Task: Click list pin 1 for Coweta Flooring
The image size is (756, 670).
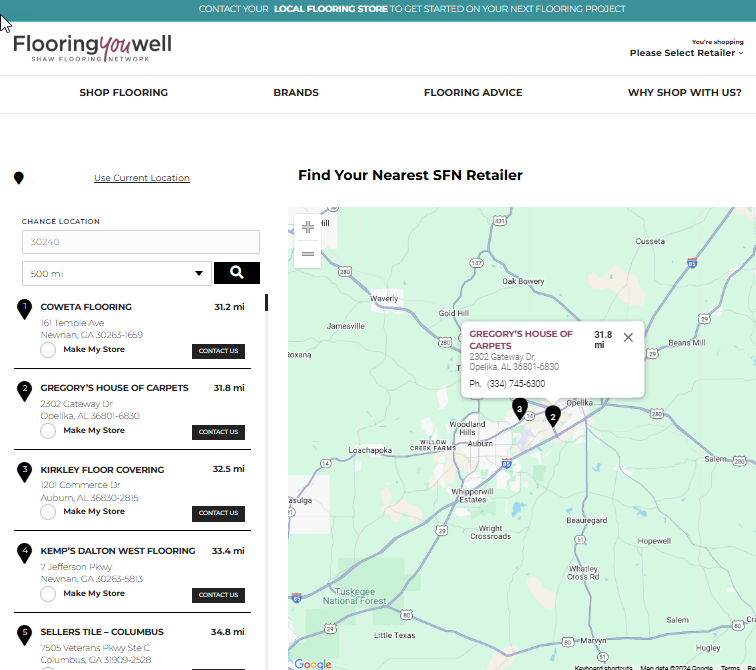Action: pyautogui.click(x=25, y=309)
